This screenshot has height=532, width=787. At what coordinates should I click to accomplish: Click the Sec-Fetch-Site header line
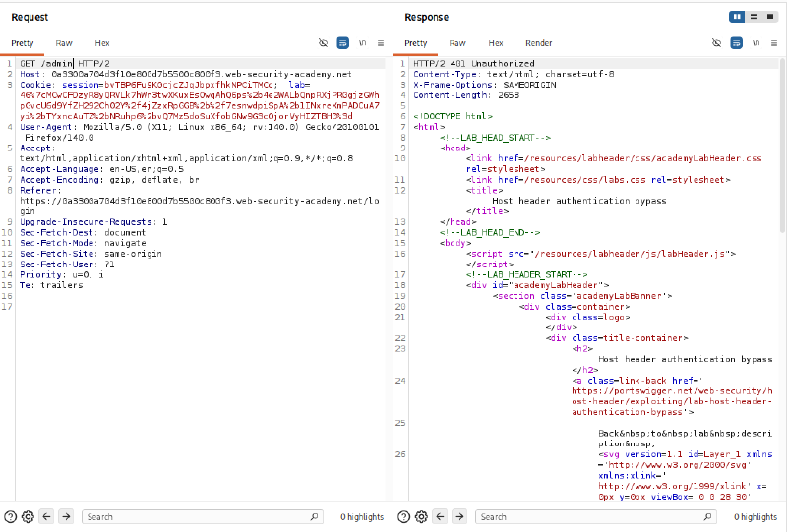[91, 254]
